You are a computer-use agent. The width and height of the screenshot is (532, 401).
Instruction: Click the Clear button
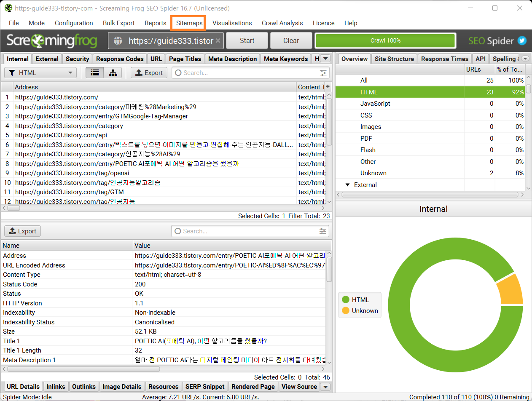[291, 41]
